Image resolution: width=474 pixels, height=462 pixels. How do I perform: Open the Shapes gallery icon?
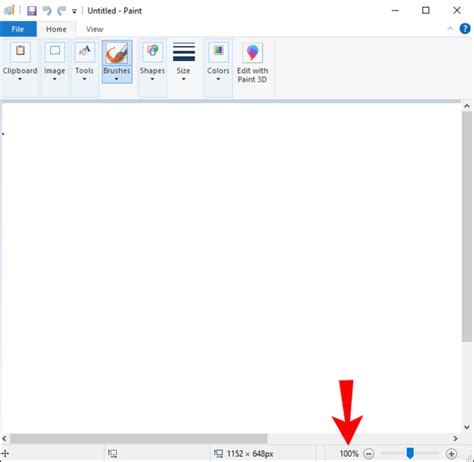[152, 52]
